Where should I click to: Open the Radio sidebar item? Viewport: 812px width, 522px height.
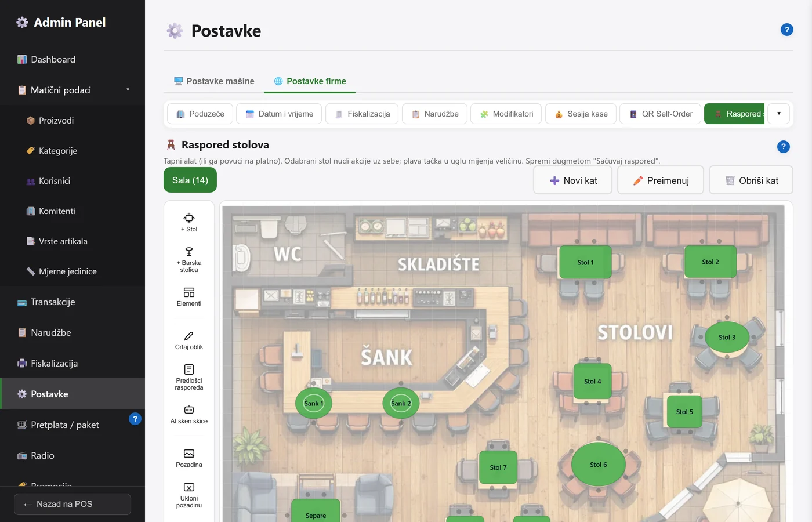tap(72, 456)
